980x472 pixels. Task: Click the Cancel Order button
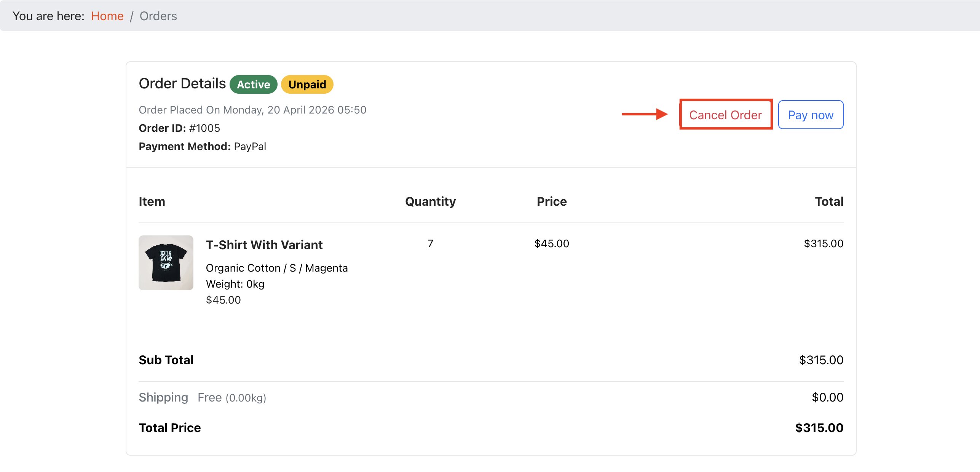click(x=725, y=115)
